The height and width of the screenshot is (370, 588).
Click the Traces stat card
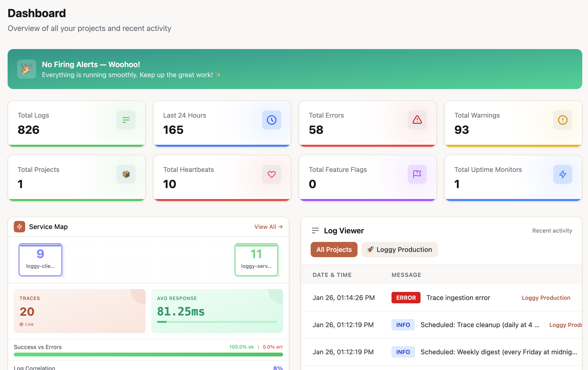(79, 311)
